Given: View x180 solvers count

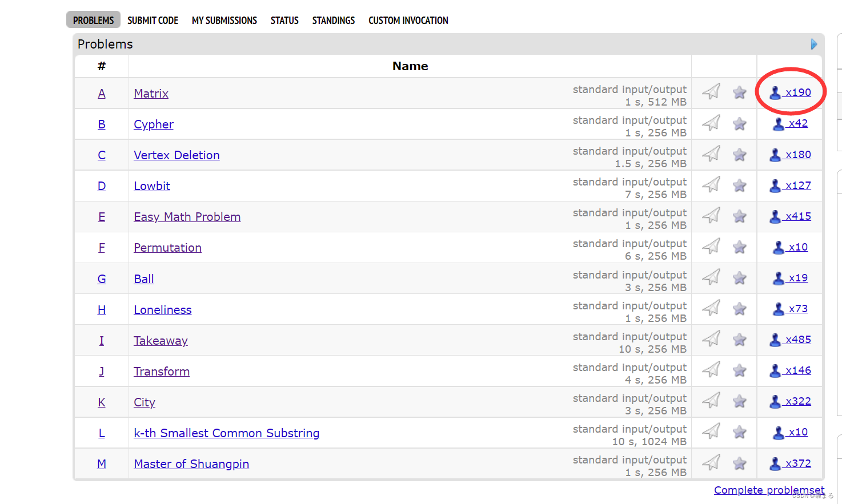Looking at the screenshot, I should point(791,155).
